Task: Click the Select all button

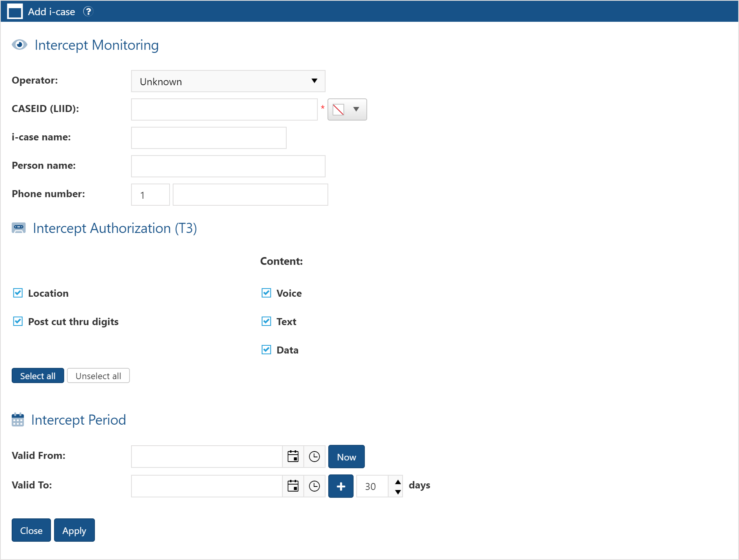Action: pos(38,376)
